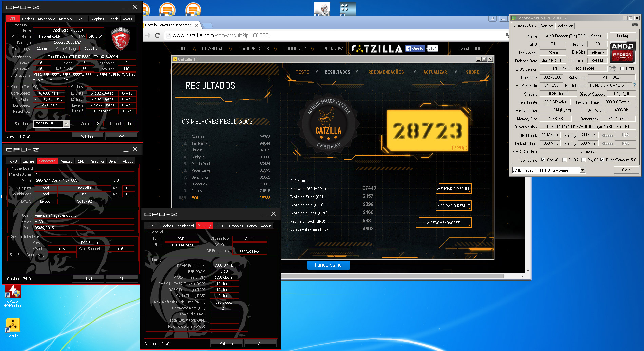Screen dimensions: 644x351
Task: Toggle the CUDA checkbox
Action: pos(564,160)
